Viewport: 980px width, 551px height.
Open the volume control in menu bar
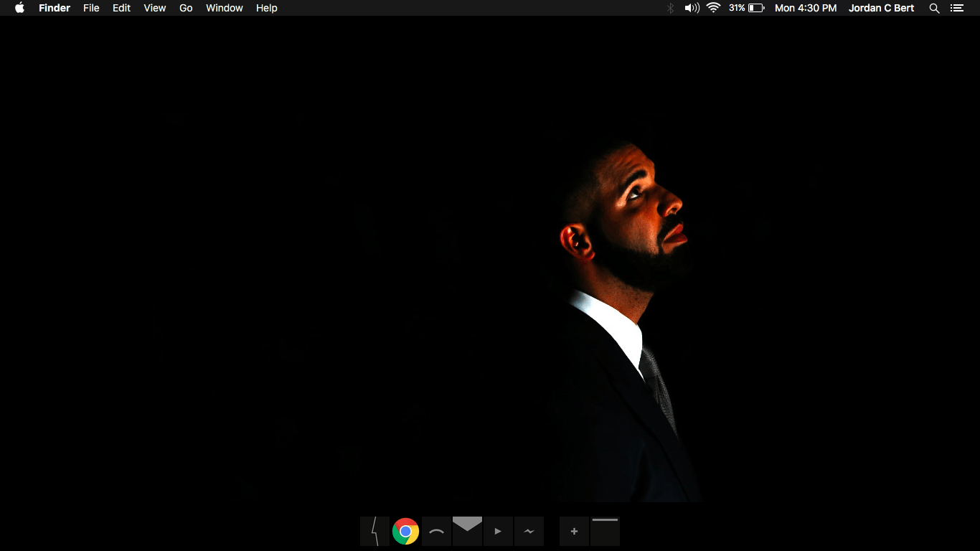(692, 8)
